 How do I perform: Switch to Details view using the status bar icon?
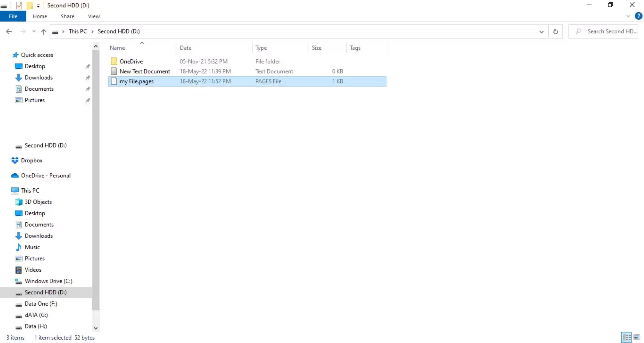(x=627, y=337)
